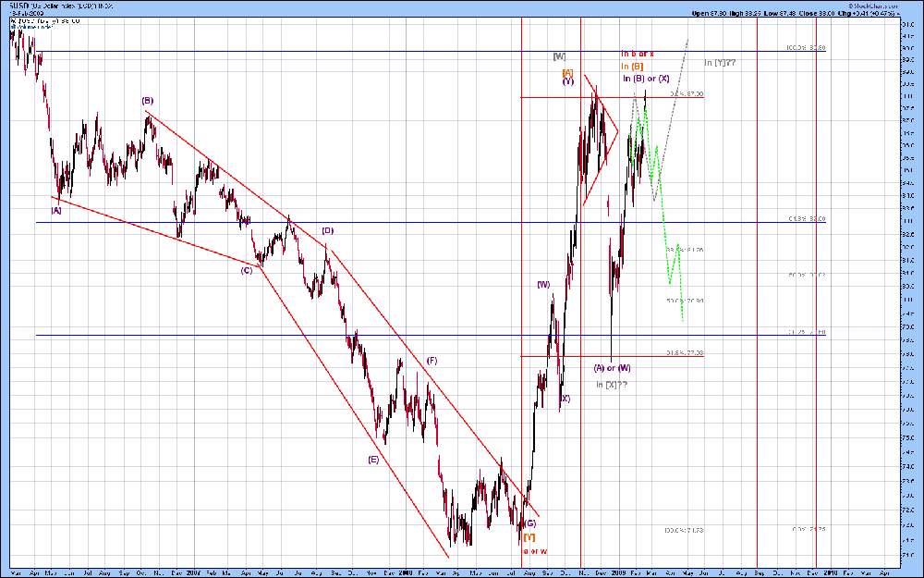The height and width of the screenshot is (578, 924).
Task: Select the red 'a or w' annotation
Action: [535, 551]
